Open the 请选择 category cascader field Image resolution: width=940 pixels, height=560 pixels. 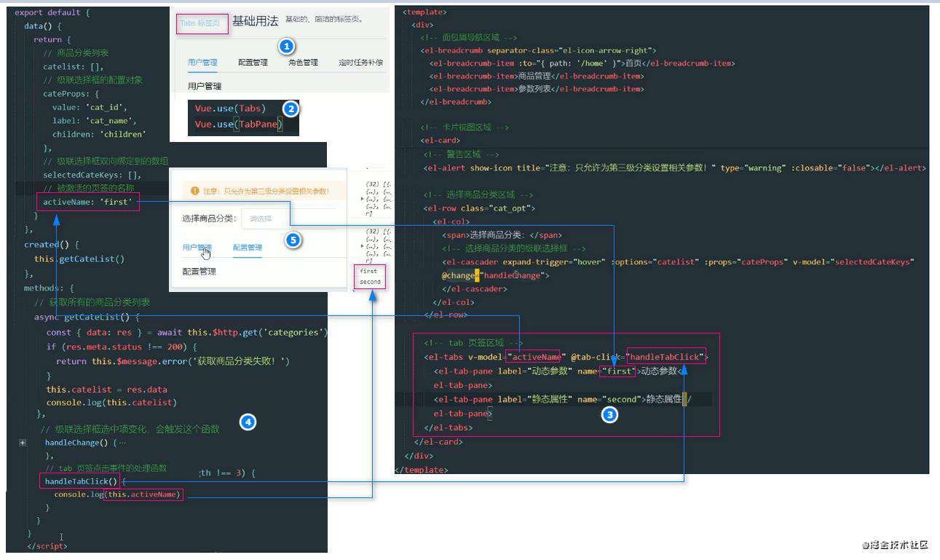[289, 218]
